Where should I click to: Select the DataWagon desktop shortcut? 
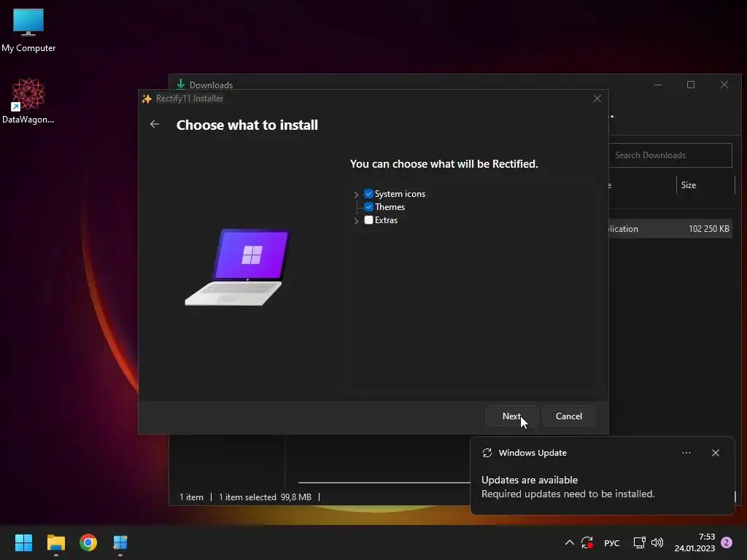28,101
